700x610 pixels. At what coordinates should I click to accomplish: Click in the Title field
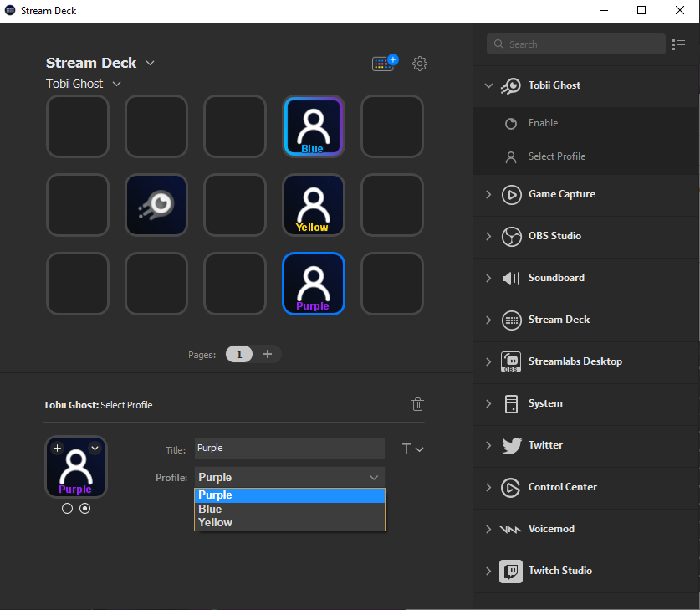[x=289, y=449]
